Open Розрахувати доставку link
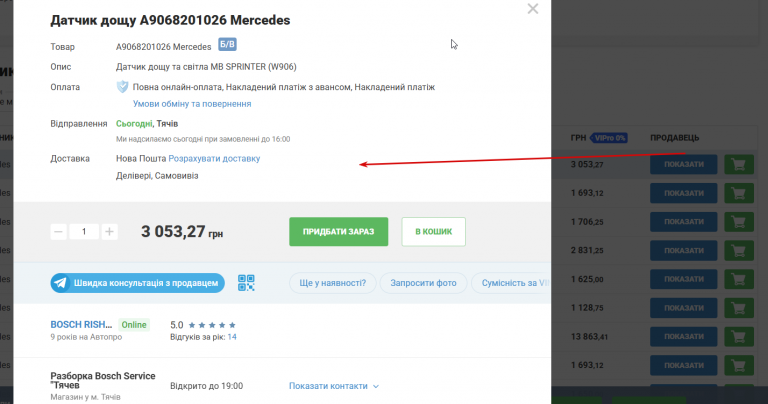 click(x=214, y=159)
